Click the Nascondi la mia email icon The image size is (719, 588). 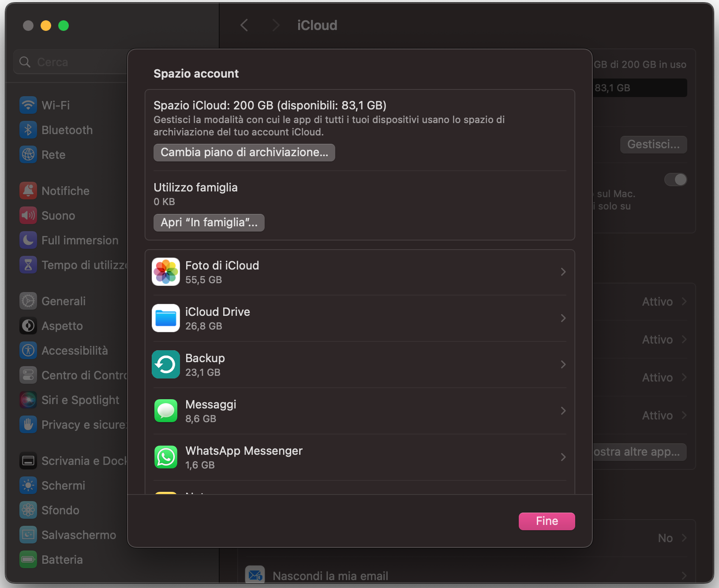[255, 575]
